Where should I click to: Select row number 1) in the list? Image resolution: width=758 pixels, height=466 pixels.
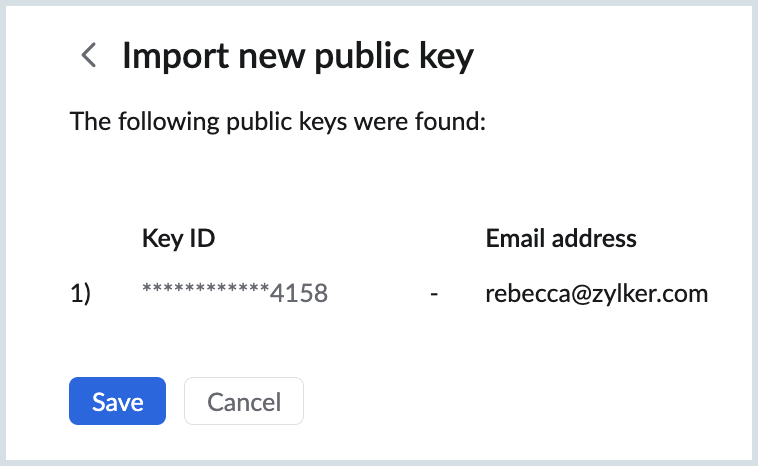(x=80, y=294)
